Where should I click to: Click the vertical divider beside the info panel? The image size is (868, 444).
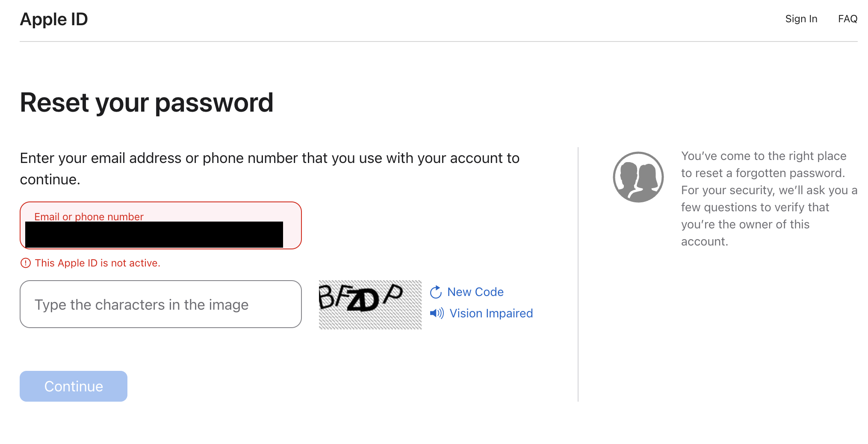click(x=578, y=274)
